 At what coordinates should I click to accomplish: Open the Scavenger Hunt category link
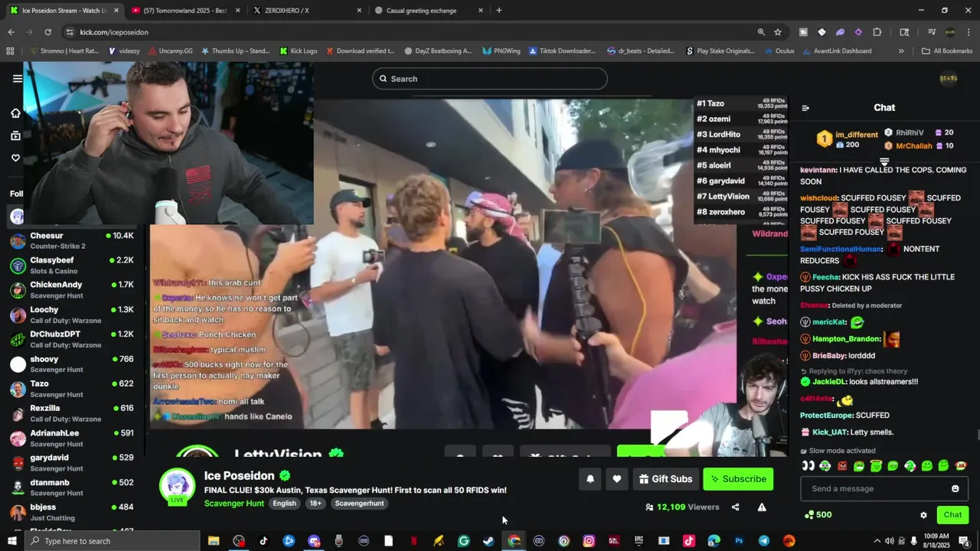click(234, 504)
